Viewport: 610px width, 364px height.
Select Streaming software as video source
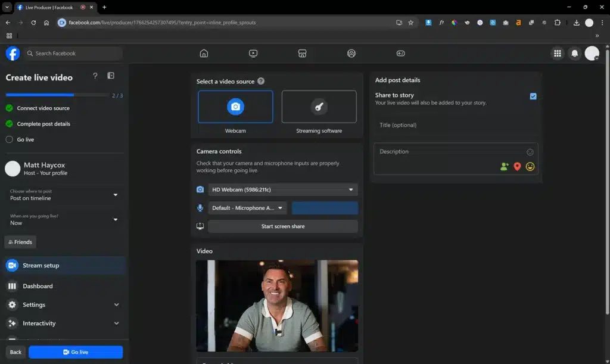[319, 107]
